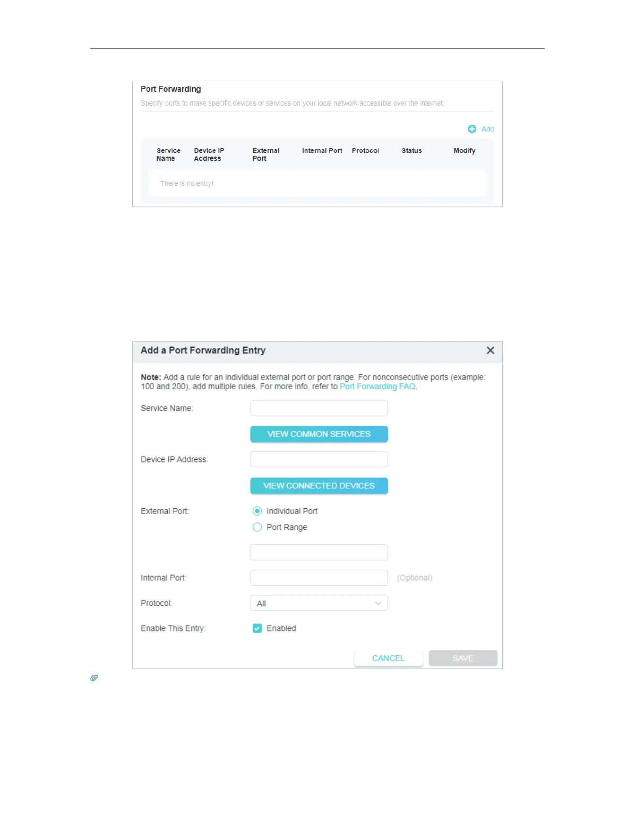The height and width of the screenshot is (840, 635).
Task: Click the Device IP Address input field
Action: [319, 459]
